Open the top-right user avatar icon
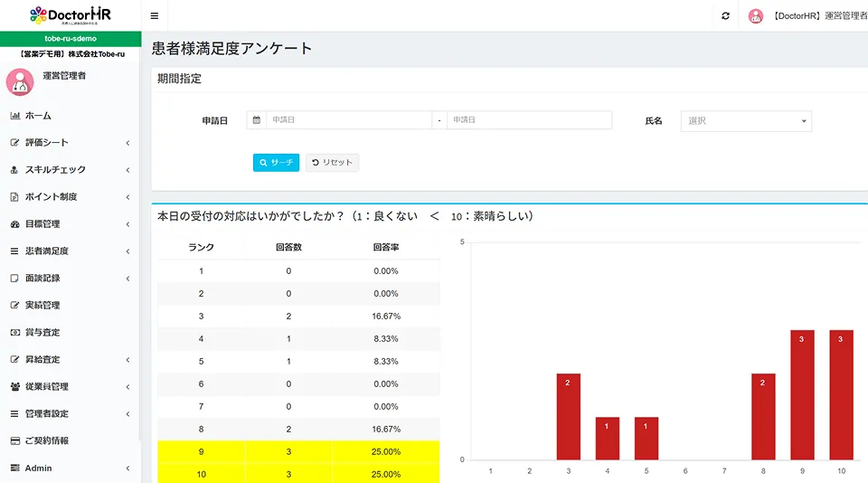 (x=756, y=16)
